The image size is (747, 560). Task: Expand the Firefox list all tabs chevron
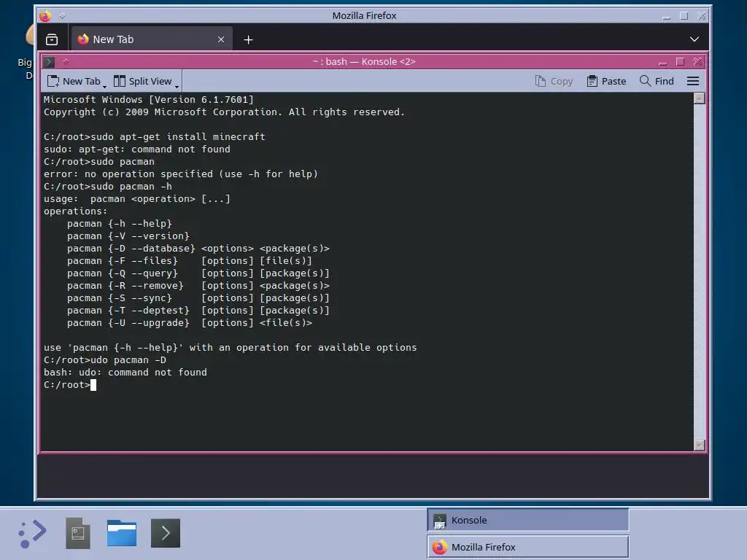coord(694,39)
